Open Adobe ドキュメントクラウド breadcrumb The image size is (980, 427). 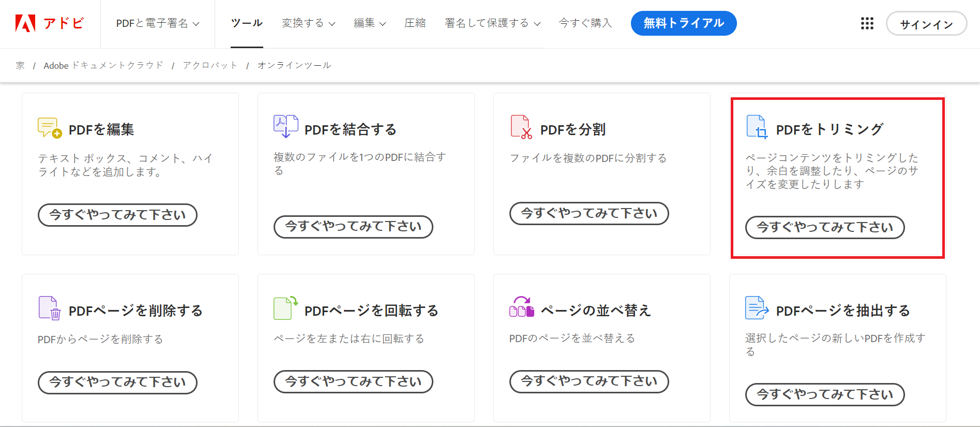coord(103,65)
